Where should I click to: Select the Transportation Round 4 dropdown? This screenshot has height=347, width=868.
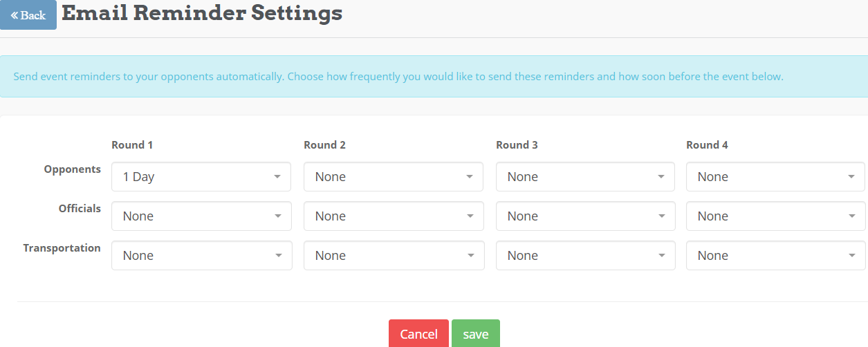[775, 256]
